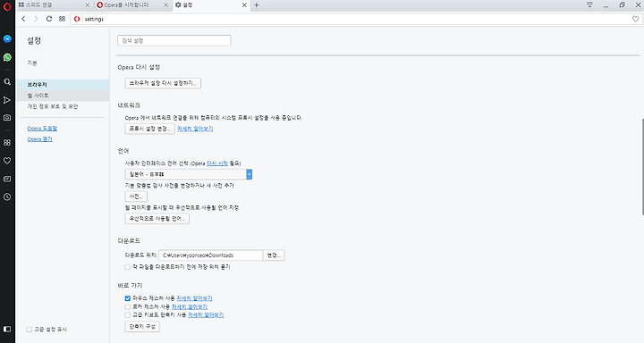Screen dimensions: 644x343
Task: Click the 우선적으로 사용할 언어 button
Action: (157, 218)
